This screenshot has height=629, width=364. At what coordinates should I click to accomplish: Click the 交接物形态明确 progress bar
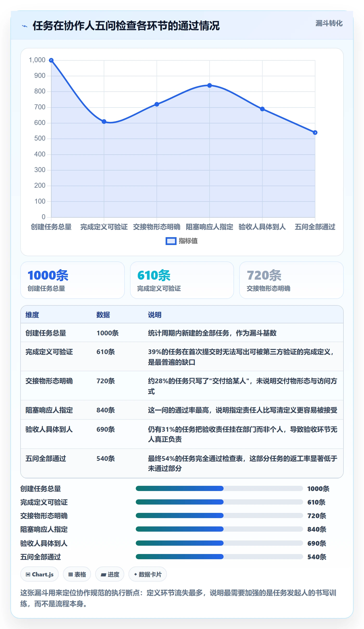click(x=219, y=515)
